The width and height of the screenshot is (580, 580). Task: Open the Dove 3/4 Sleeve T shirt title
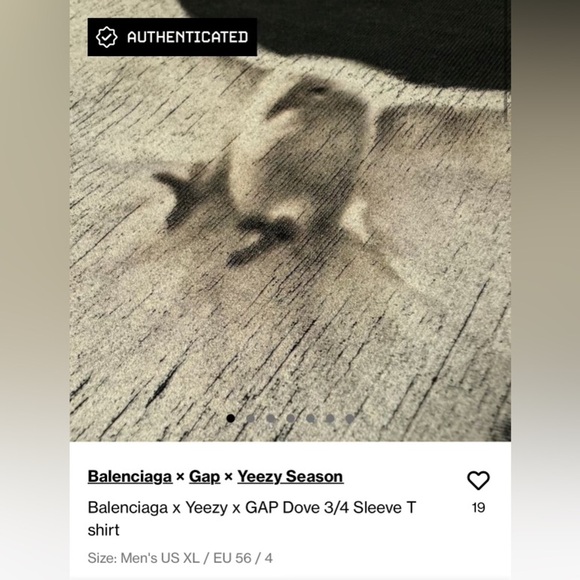(252, 519)
